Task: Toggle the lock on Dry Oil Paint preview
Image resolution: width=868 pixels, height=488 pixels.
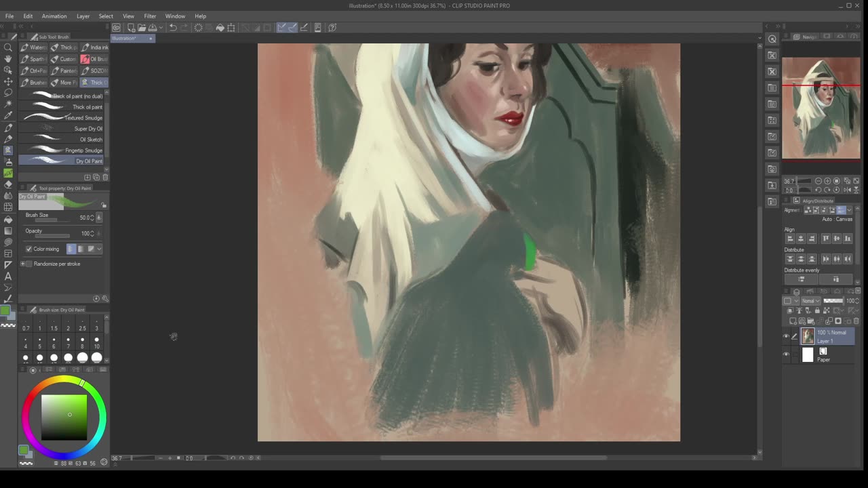Action: click(x=104, y=205)
